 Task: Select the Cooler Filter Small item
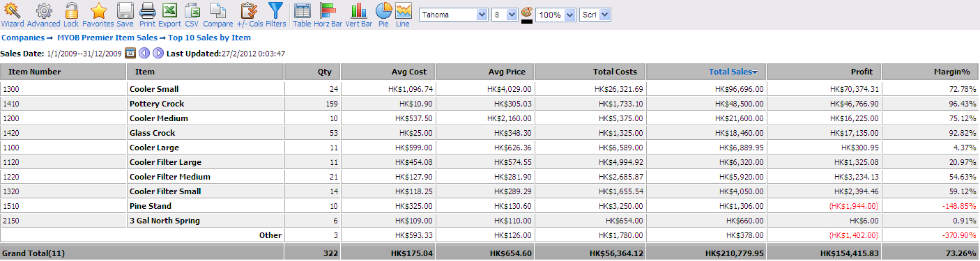click(165, 191)
